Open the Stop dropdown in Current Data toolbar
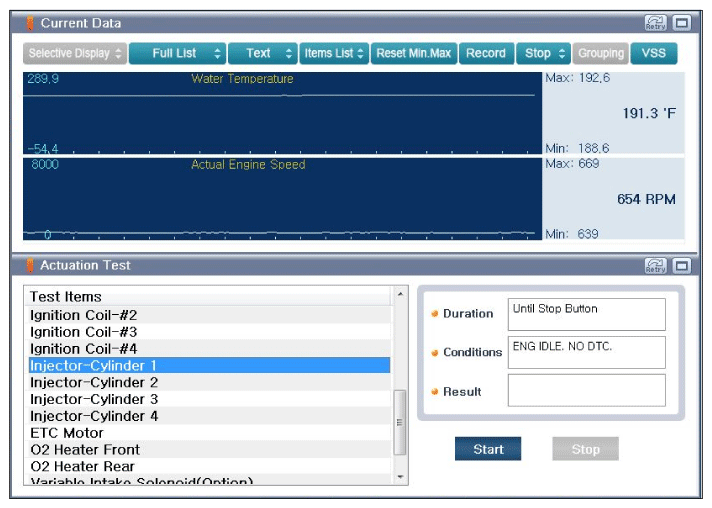 click(543, 54)
